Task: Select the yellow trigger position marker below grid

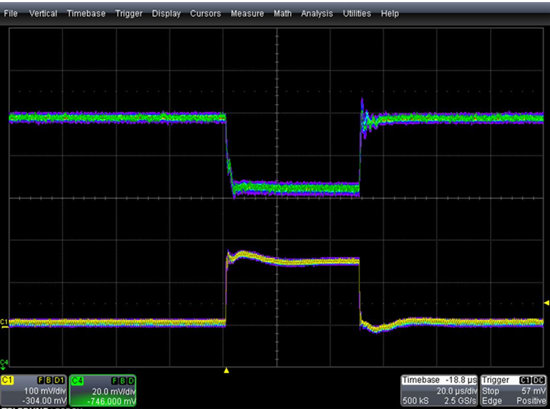Action: pyautogui.click(x=226, y=370)
